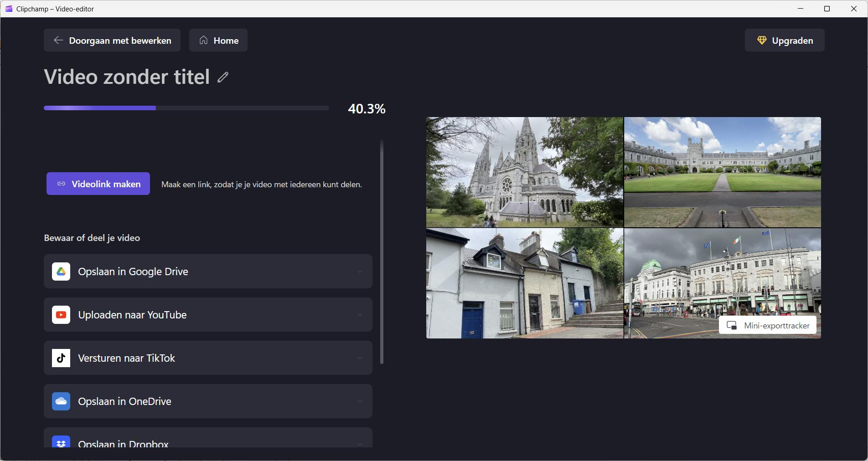Click the diamond icon on Upgraden
Screen dimensions: 868x461
(x=762, y=40)
